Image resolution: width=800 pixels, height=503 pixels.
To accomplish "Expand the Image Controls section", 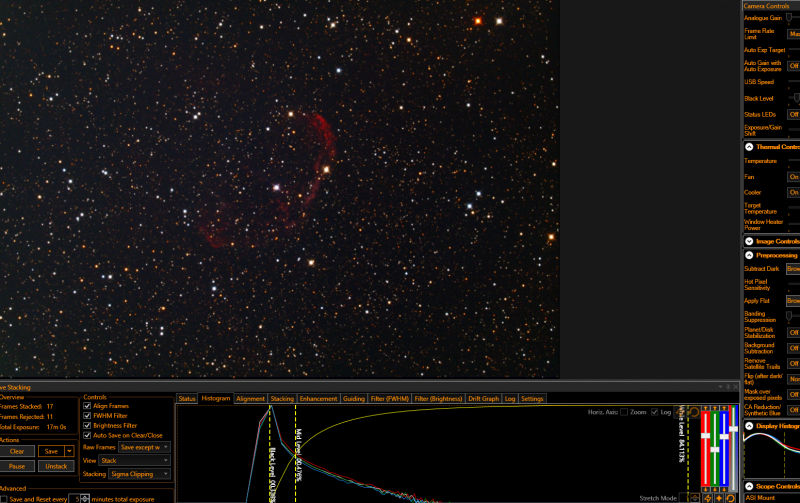I will tap(749, 241).
